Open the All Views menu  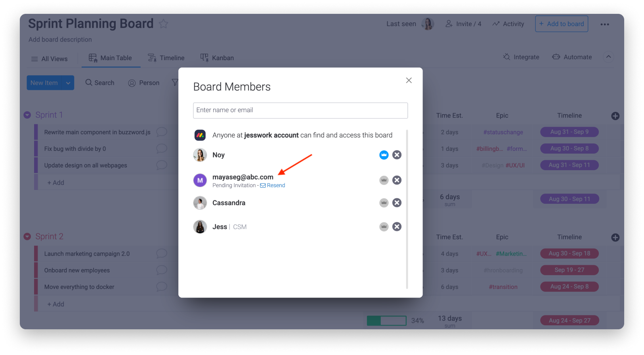50,59
